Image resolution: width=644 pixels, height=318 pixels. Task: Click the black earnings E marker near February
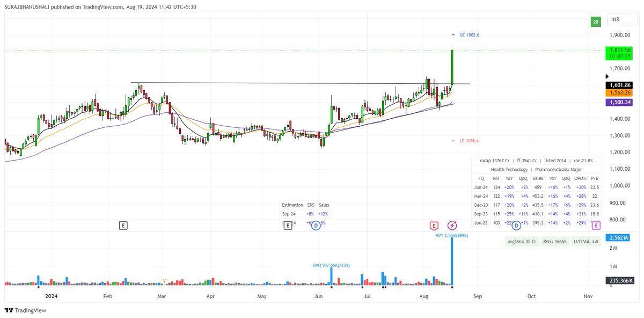point(123,226)
